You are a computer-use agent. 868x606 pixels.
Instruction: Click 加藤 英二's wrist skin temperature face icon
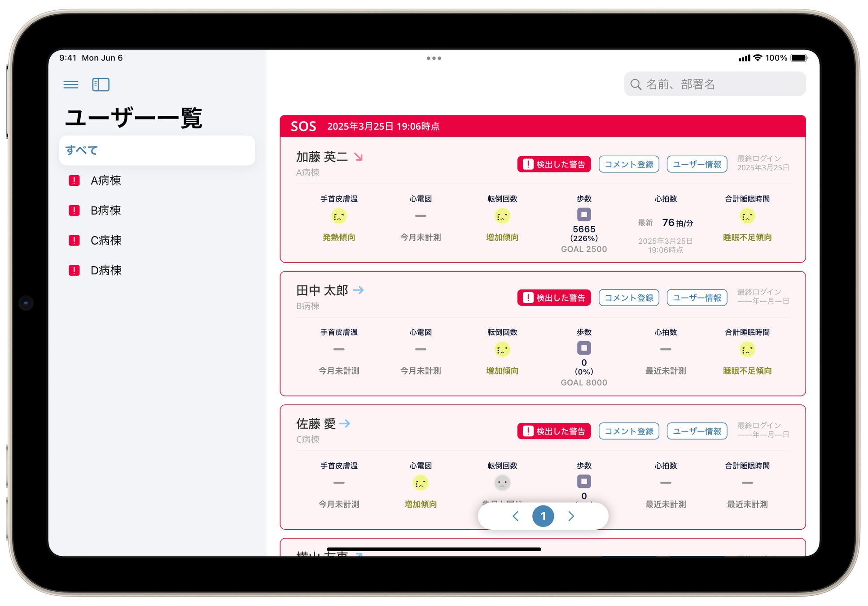tap(339, 216)
